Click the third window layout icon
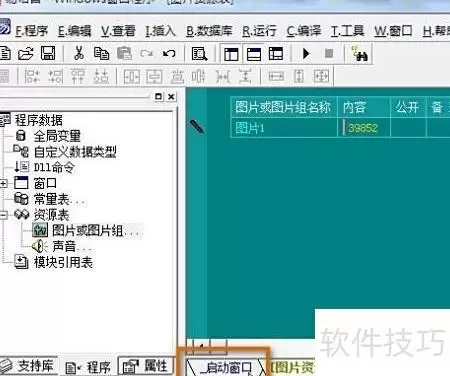Image resolution: width=450 pixels, height=376 pixels. (276, 54)
